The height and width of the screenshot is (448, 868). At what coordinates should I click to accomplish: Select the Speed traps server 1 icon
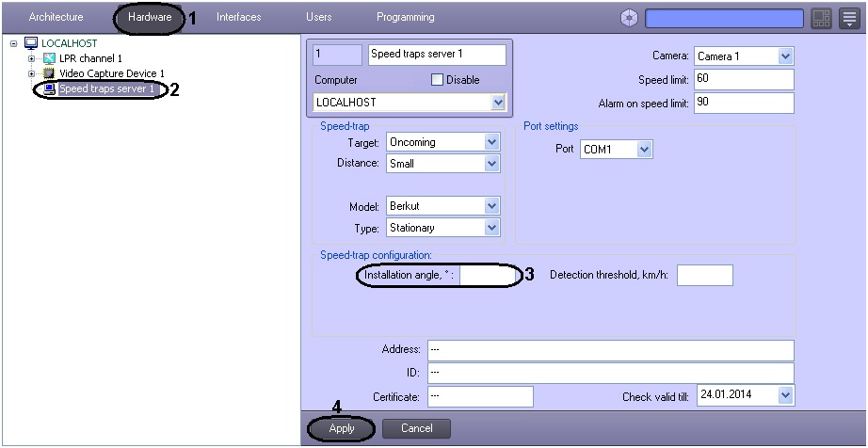(49, 88)
